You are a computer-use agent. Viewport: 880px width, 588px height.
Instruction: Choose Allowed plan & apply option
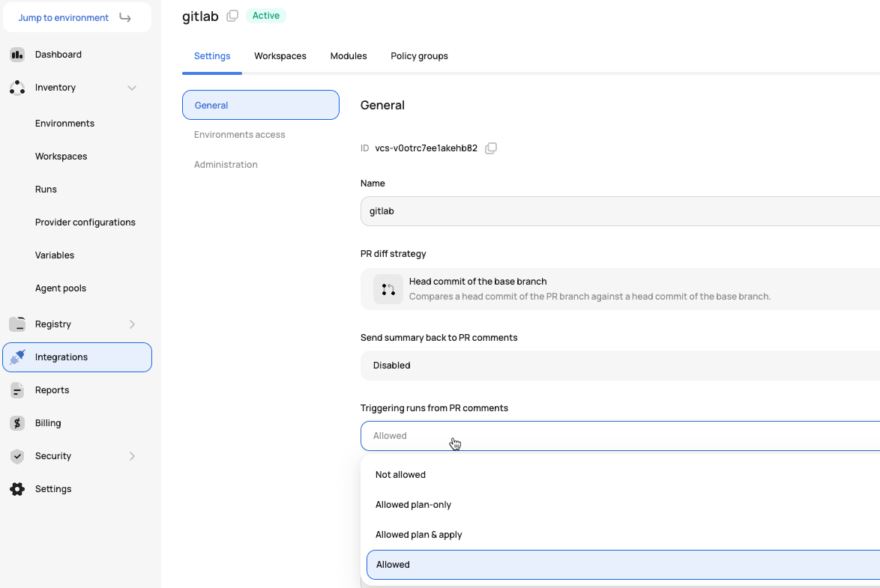[623, 535]
